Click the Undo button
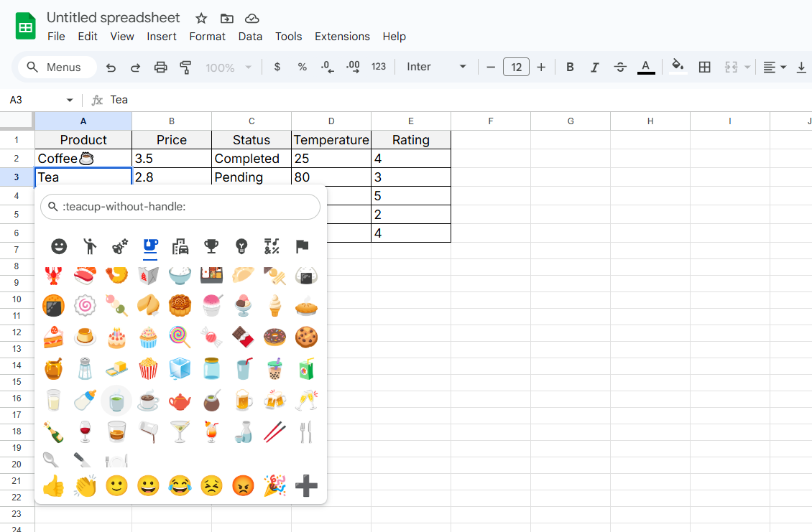812x532 pixels. [x=110, y=67]
